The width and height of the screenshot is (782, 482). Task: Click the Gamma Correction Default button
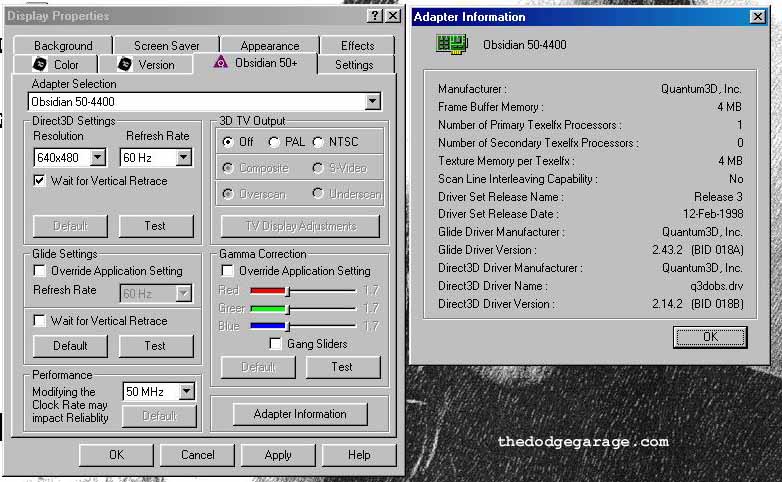click(x=258, y=367)
